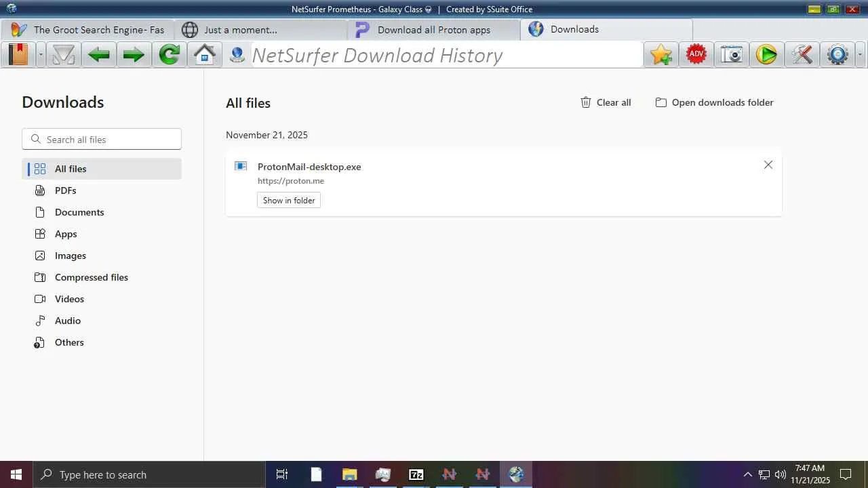Open the network icon in the system tray
The height and width of the screenshot is (488, 868).
pos(764,474)
